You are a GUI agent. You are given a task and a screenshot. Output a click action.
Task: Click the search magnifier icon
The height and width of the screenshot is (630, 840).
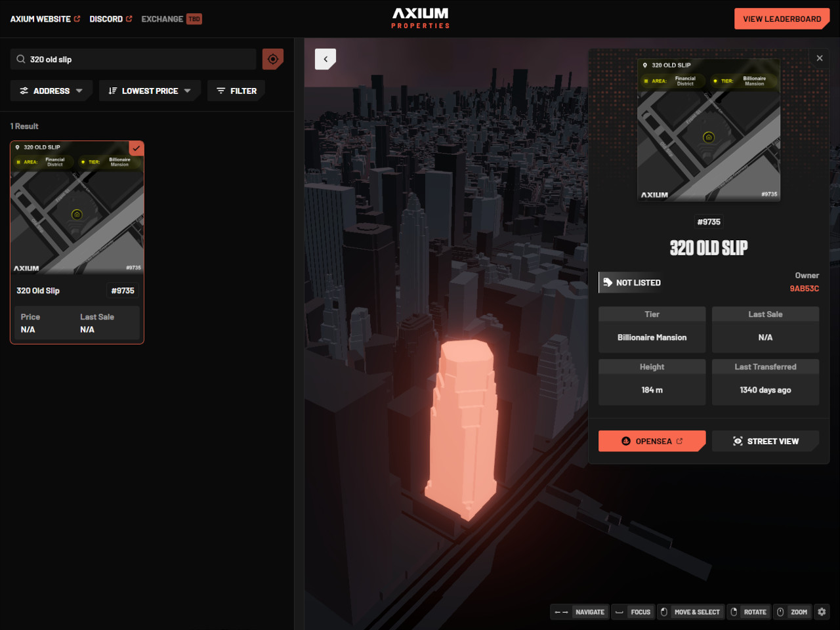point(21,59)
